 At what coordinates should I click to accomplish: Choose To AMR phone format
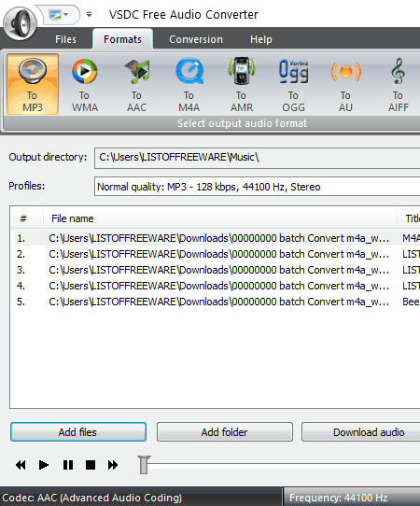242,84
